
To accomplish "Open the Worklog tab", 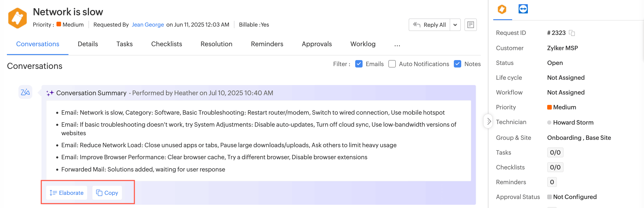I will click(x=363, y=44).
